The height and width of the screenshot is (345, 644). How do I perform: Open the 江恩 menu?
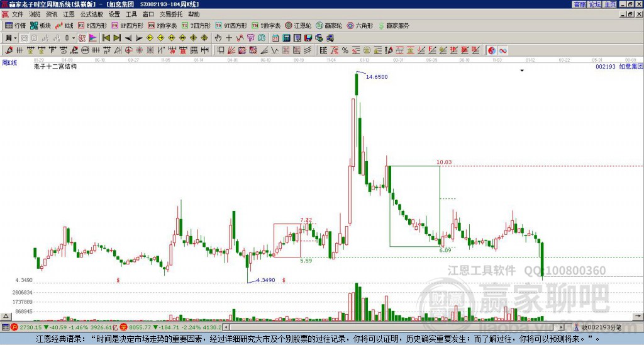[69, 14]
